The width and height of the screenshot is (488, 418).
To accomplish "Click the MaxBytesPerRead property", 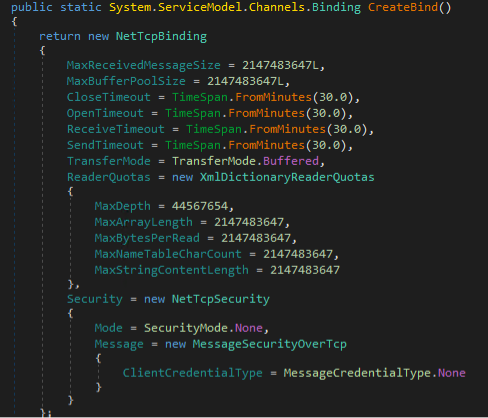I will point(147,238).
